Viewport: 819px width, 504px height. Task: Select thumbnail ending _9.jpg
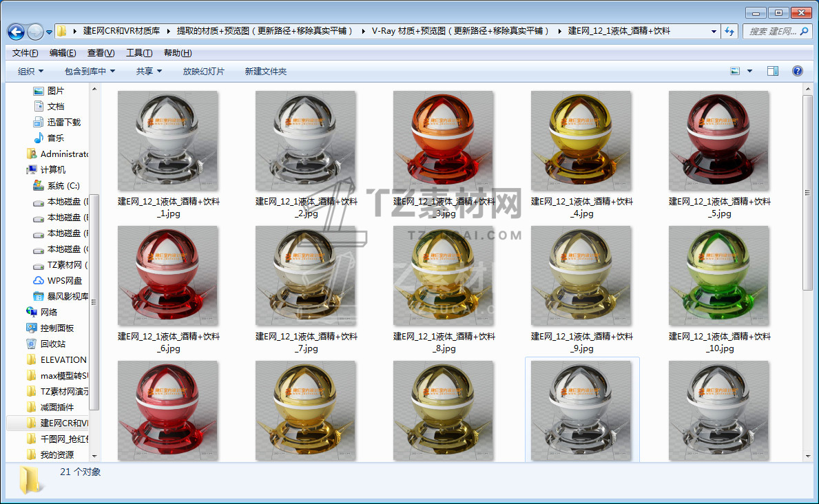pyautogui.click(x=581, y=276)
